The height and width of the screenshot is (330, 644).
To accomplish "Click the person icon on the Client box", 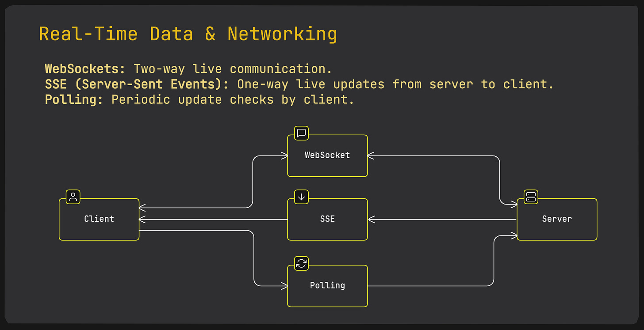I will (x=72, y=197).
